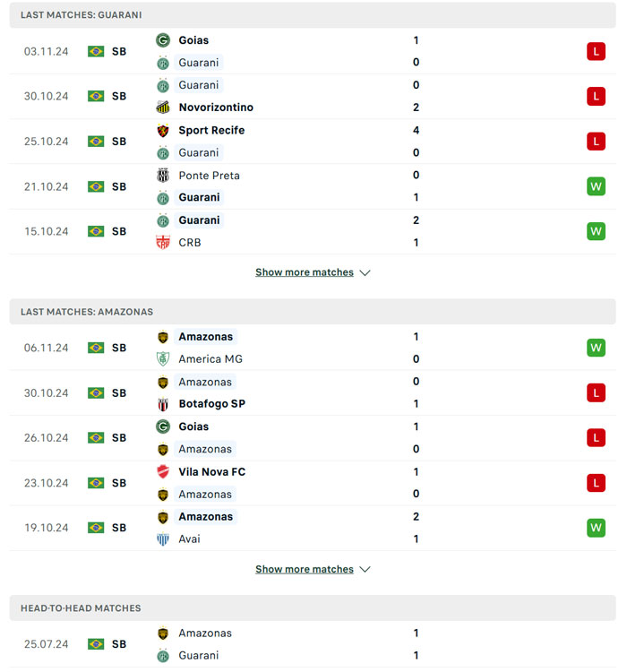Expand the chevron under Guarani's last matches
The height and width of the screenshot is (672, 627).
[365, 272]
